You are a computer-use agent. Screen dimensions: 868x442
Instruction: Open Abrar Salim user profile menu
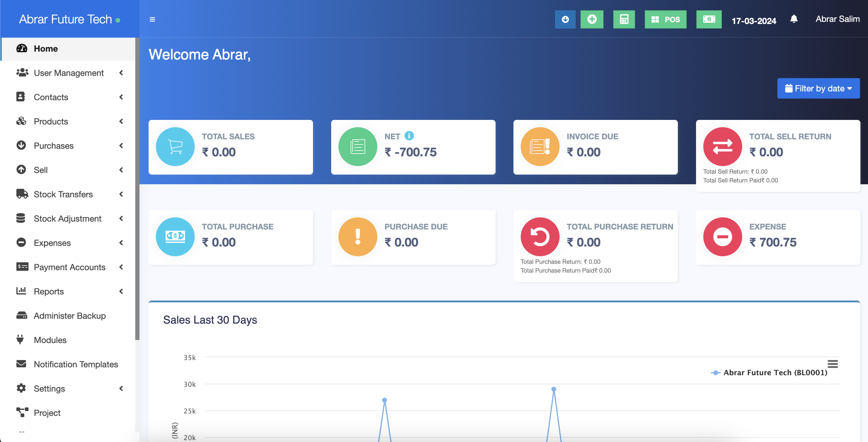point(837,19)
